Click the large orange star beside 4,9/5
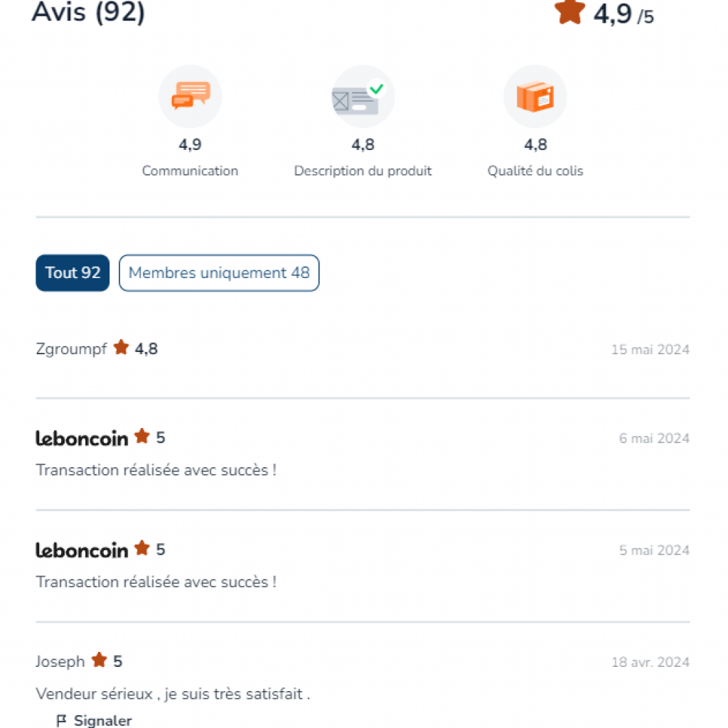Image resolution: width=728 pixels, height=728 pixels. 569,12
